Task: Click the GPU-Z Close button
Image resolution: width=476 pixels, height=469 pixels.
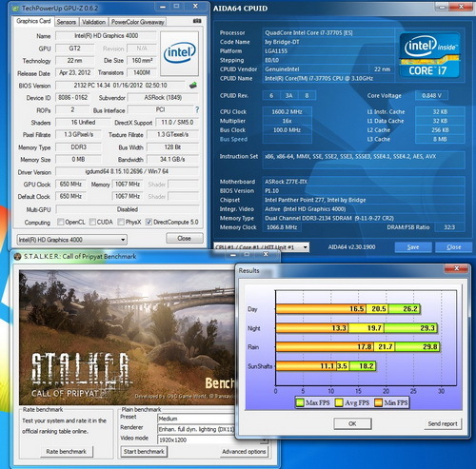Action: point(185,238)
